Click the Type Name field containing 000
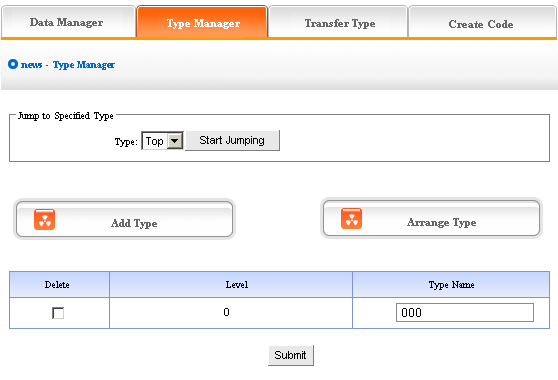Viewport: 558px width, 380px height. (x=465, y=312)
